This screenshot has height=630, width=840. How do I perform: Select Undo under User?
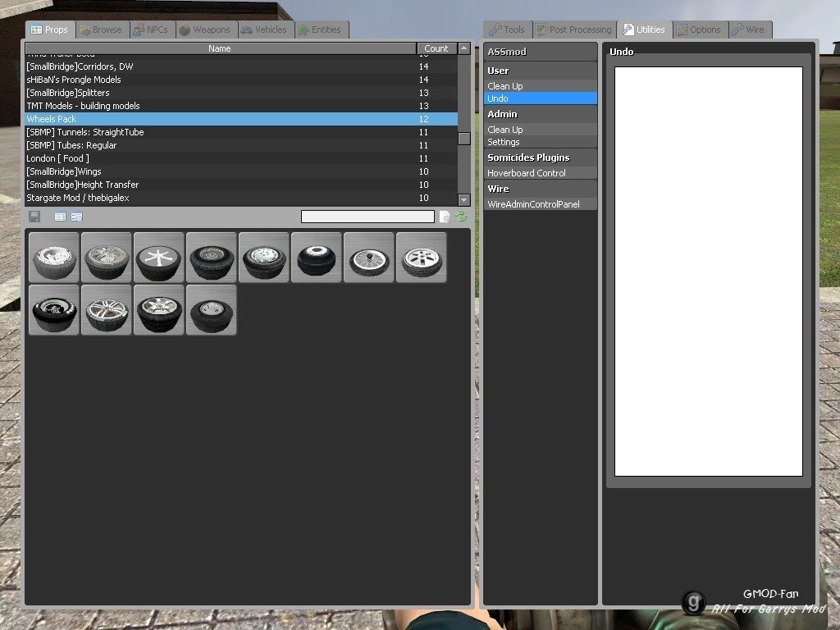pyautogui.click(x=540, y=98)
